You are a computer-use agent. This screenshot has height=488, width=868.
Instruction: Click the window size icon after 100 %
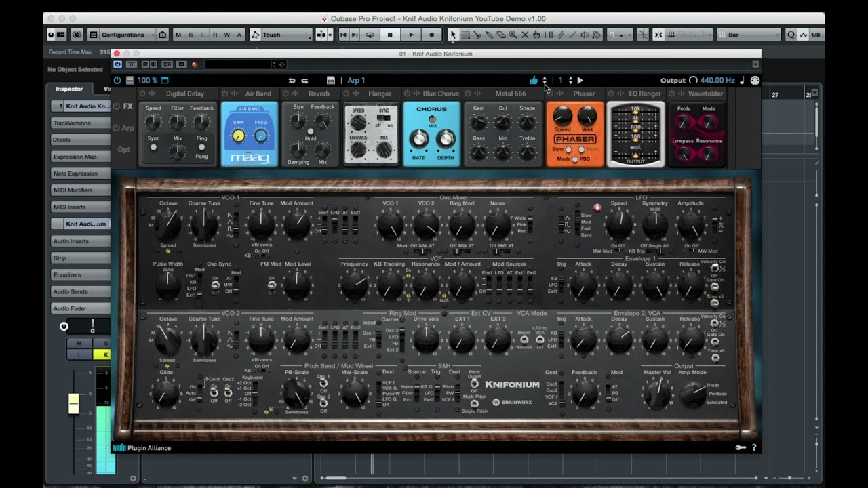(165, 80)
